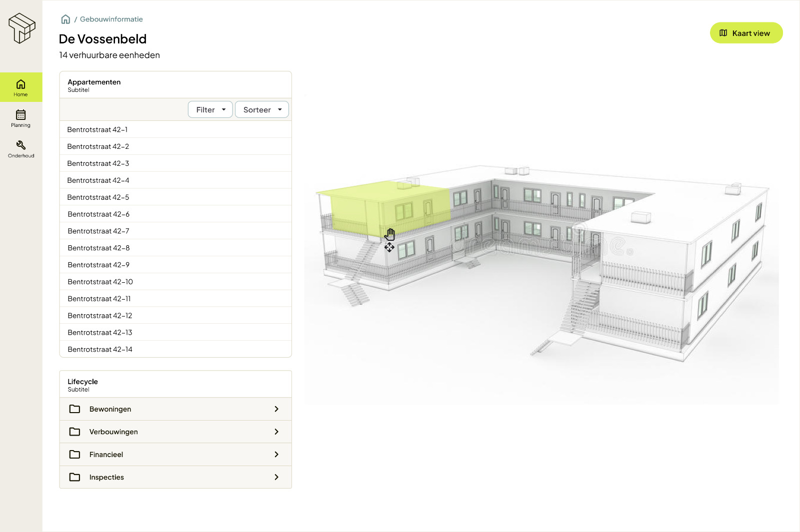Screen dimensions: 800x532
Task: Open the Sorteer dropdown
Action: tap(261, 110)
